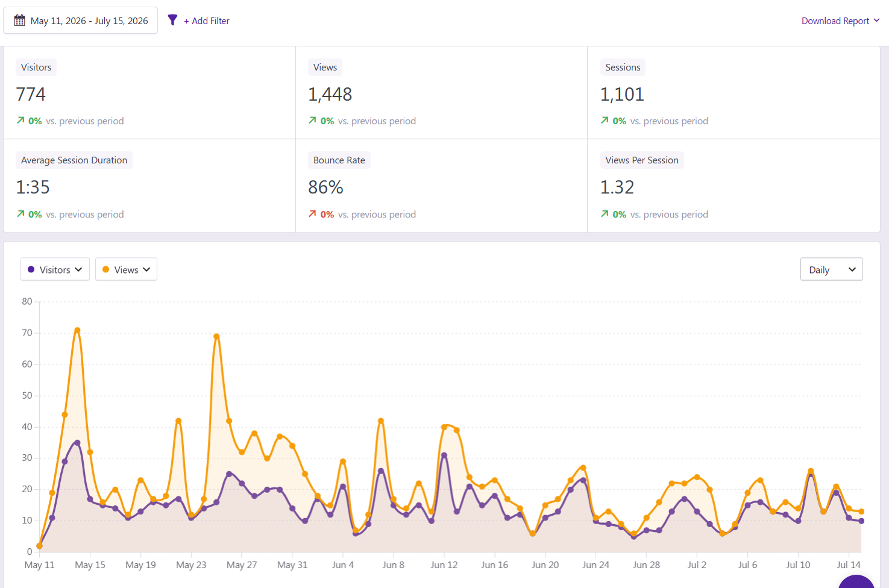Select the Visitors stat card label
The image size is (889, 588).
pyautogui.click(x=36, y=67)
